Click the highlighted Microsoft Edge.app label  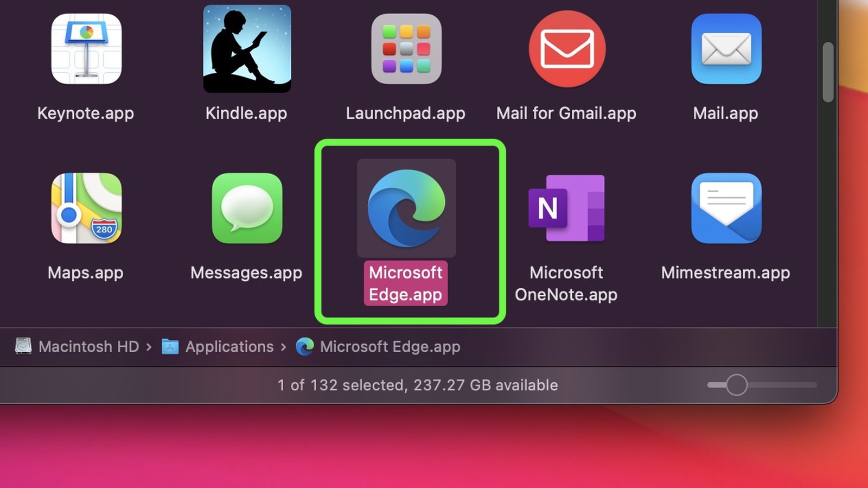coord(406,283)
